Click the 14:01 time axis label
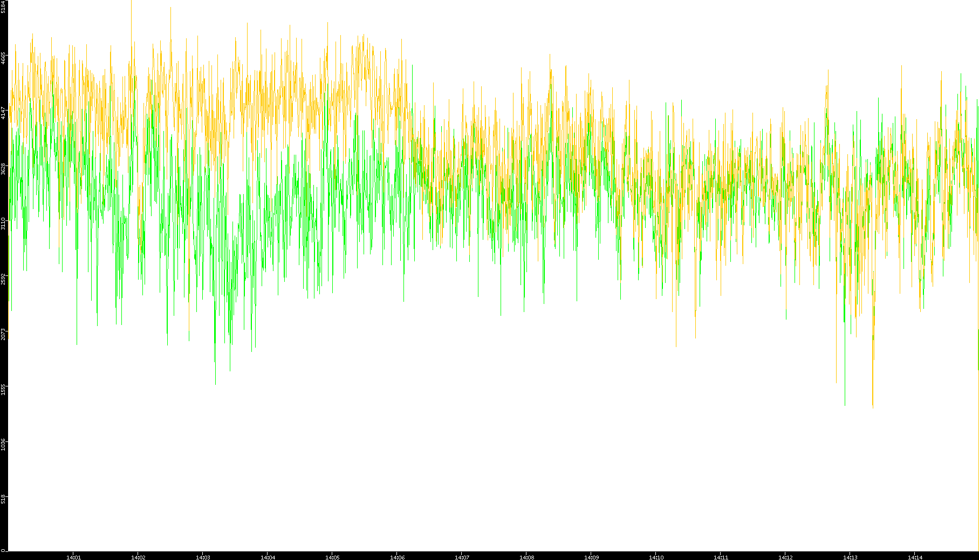The height and width of the screenshot is (560, 979). 73,557
